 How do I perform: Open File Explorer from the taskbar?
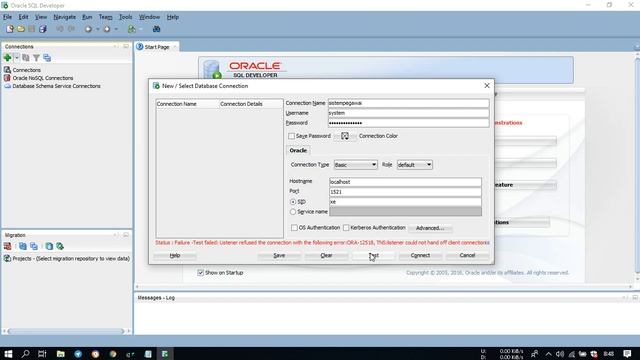click(x=60, y=354)
